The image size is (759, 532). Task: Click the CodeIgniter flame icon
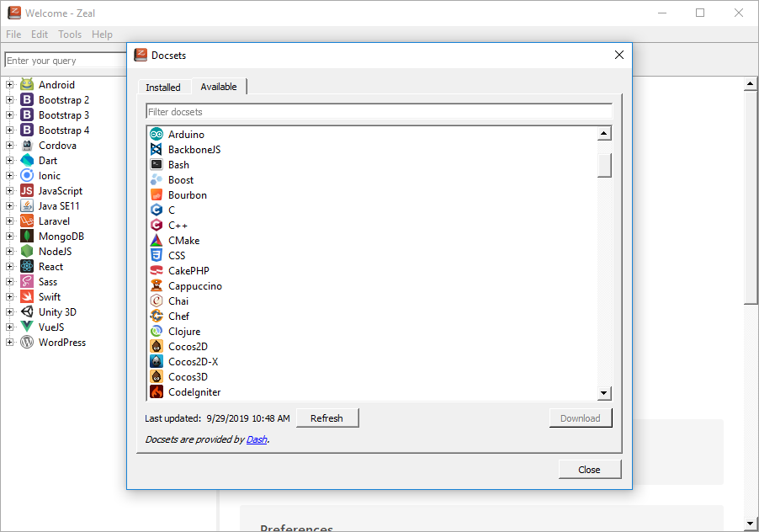click(157, 391)
